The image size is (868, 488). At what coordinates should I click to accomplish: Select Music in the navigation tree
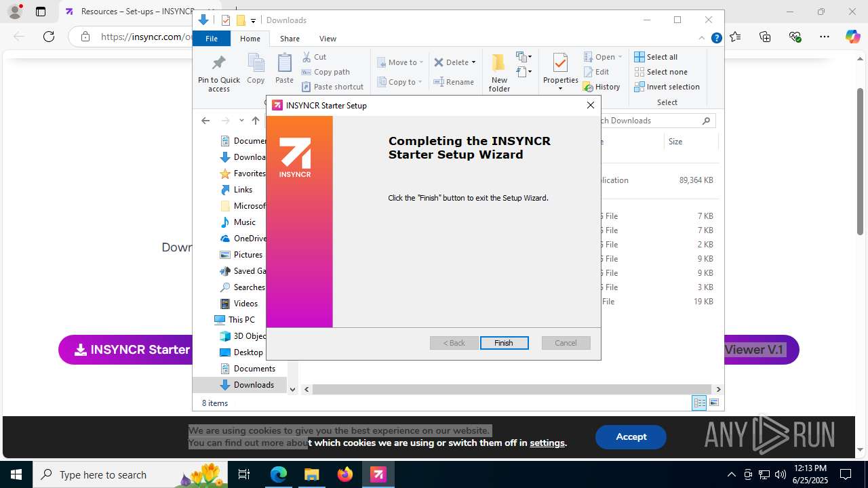point(244,222)
